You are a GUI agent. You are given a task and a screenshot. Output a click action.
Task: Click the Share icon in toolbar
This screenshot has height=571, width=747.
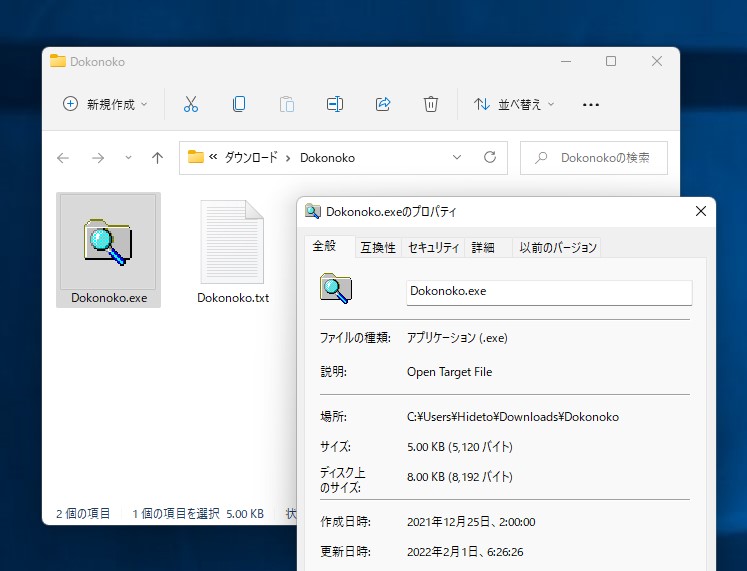tap(383, 104)
